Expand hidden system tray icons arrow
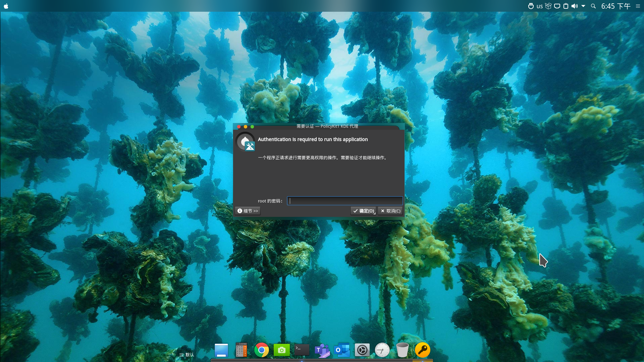The height and width of the screenshot is (362, 644). point(583,6)
